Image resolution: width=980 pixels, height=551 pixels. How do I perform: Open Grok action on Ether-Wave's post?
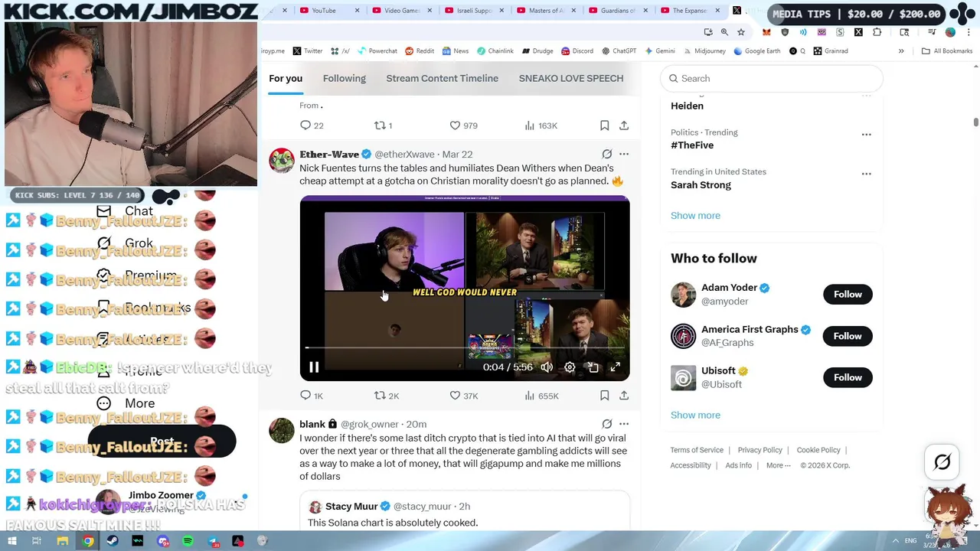[606, 154]
